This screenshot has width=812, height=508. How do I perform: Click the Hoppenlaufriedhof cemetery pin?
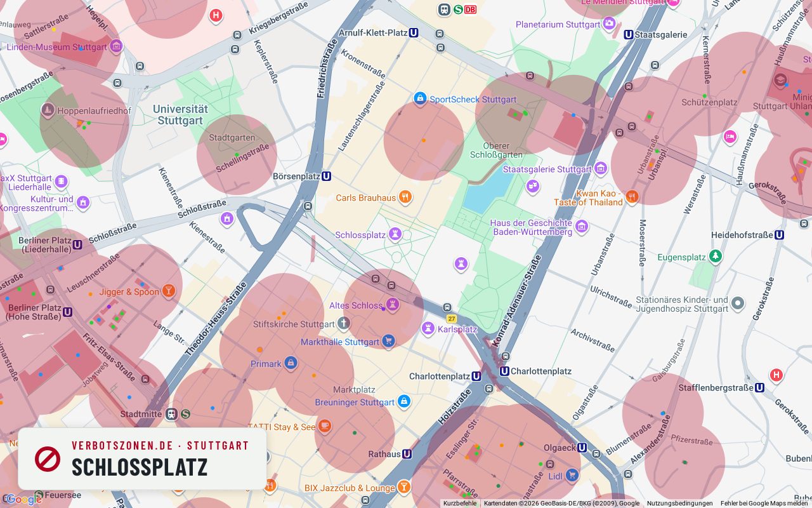pyautogui.click(x=48, y=110)
